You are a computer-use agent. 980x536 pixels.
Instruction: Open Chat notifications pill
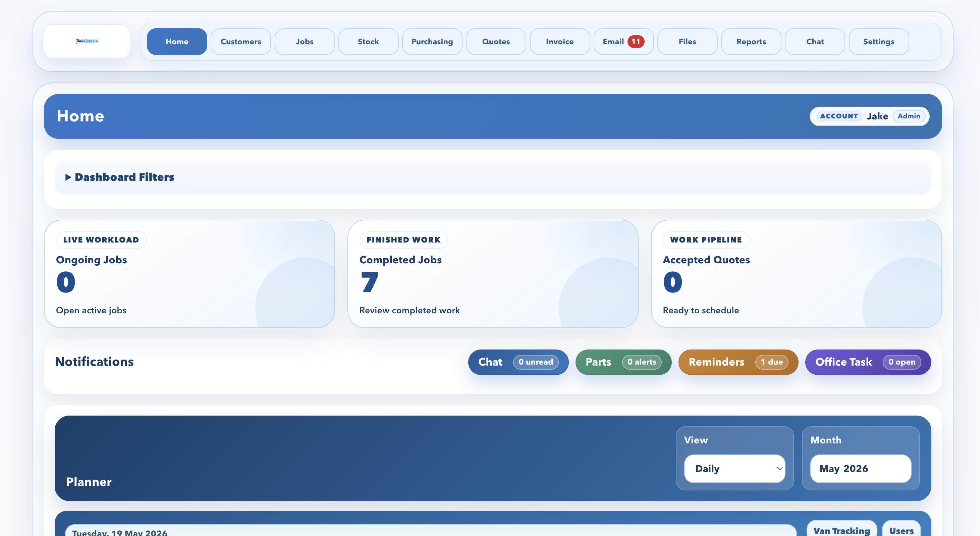[x=518, y=362]
